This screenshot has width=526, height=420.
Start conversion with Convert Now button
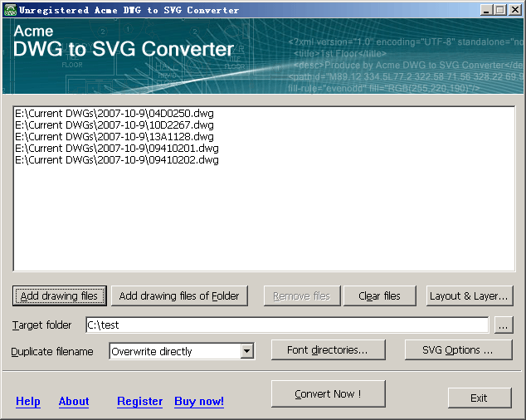tap(328, 394)
